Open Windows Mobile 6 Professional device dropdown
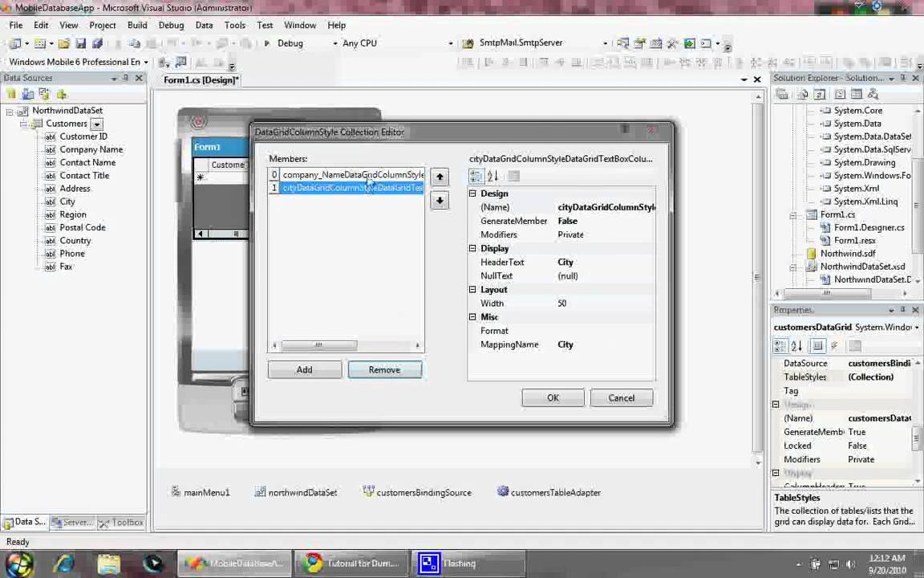The image size is (924, 578). click(x=145, y=62)
